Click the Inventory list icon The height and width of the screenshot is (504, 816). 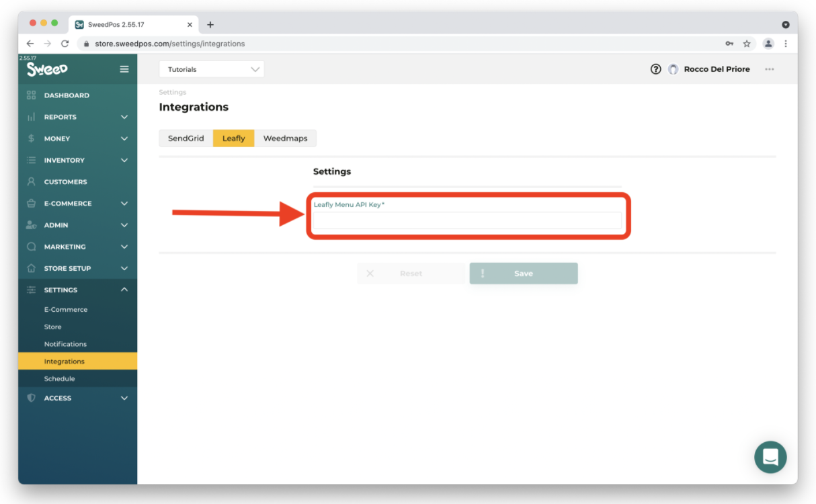click(x=31, y=160)
